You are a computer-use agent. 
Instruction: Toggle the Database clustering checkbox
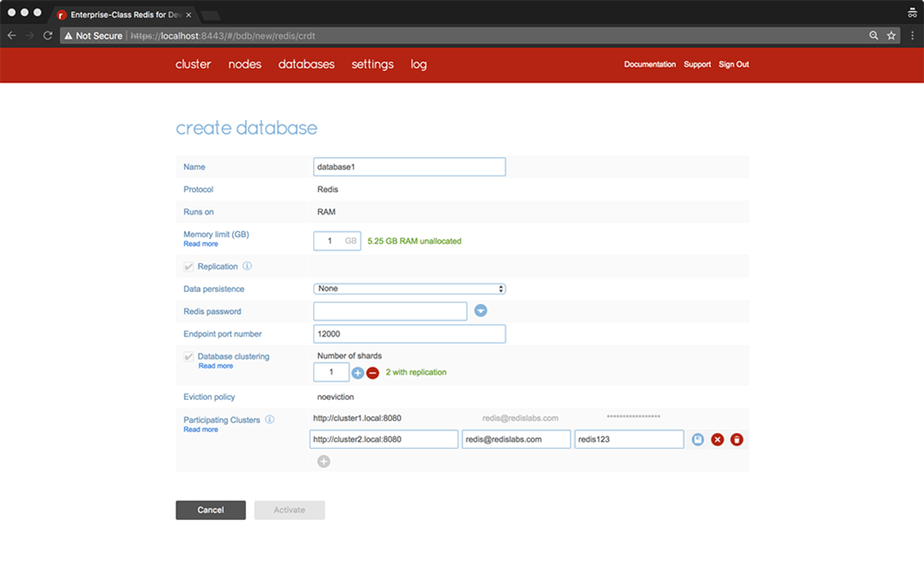tap(188, 356)
